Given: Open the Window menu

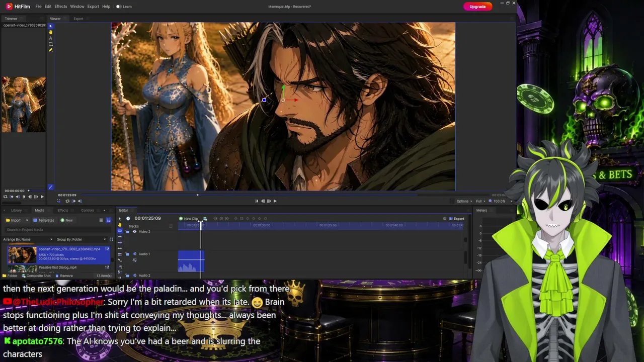Looking at the screenshot, I should coord(77,7).
